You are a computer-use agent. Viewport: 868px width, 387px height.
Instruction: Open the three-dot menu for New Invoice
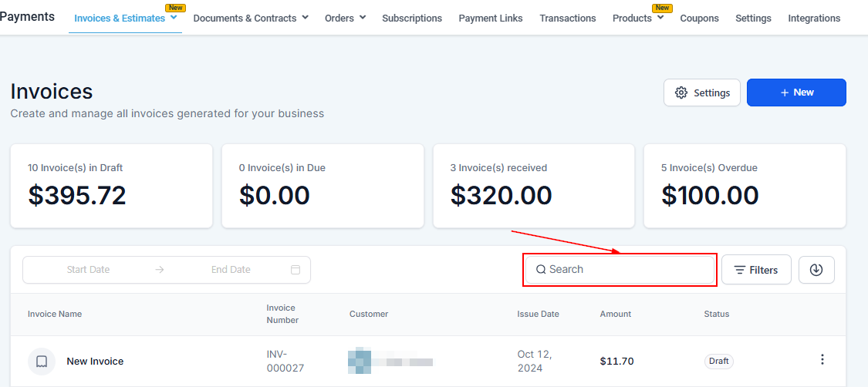(822, 360)
